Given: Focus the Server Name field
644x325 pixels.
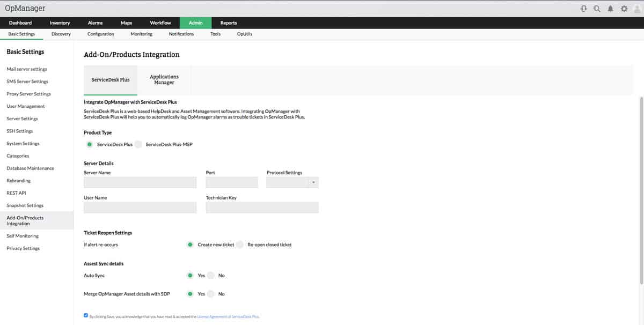Looking at the screenshot, I should (x=140, y=182).
